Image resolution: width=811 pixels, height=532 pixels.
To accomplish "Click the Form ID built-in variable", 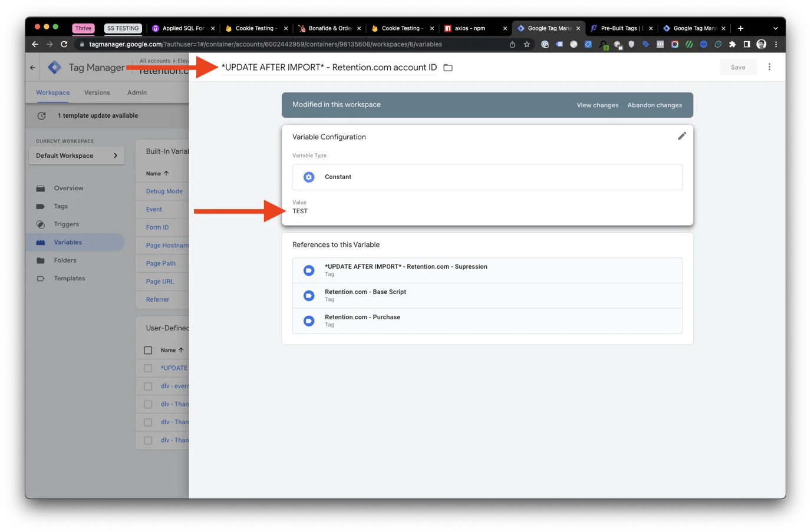I will pos(157,227).
